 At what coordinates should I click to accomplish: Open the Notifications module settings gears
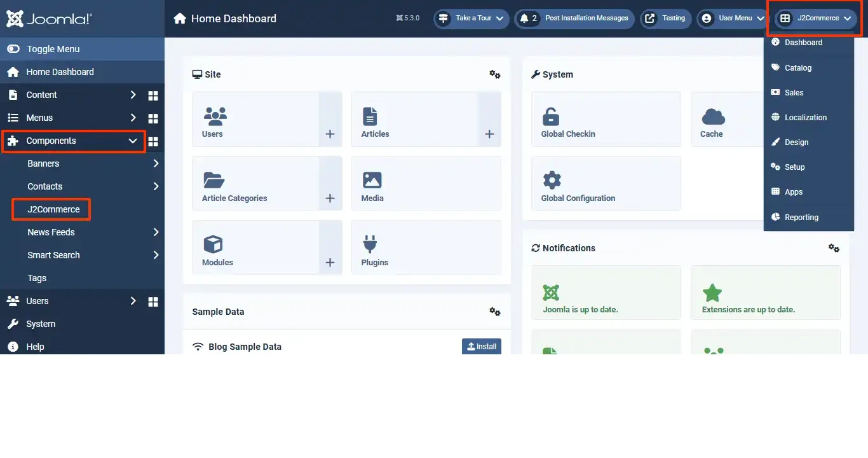[x=834, y=248]
